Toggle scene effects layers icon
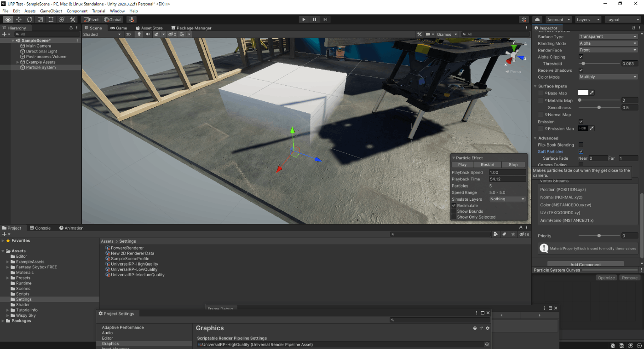This screenshot has width=644, height=349. tap(157, 35)
